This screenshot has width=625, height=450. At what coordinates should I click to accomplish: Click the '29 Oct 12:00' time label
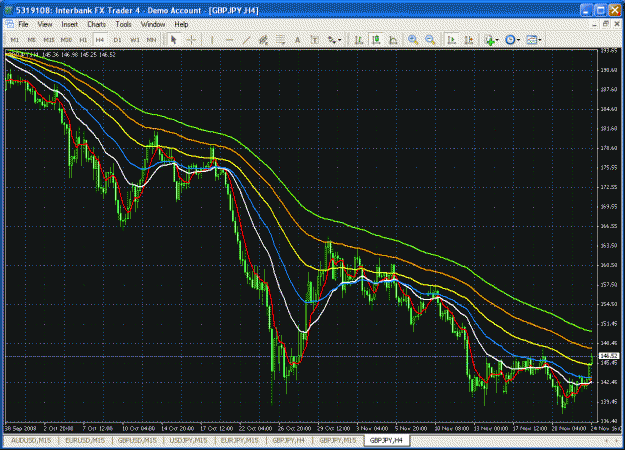(x=334, y=428)
